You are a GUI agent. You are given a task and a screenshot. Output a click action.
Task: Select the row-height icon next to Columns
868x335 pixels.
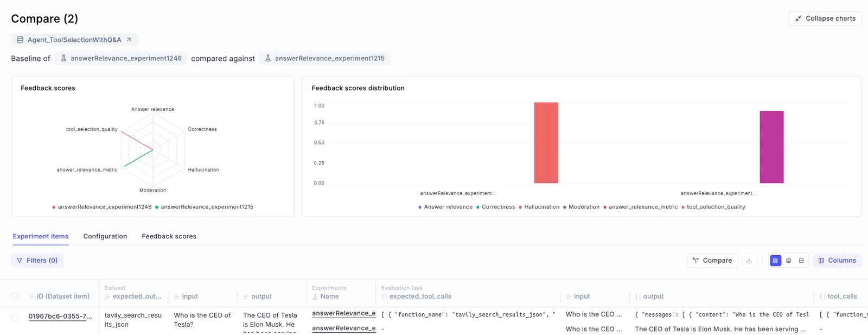[801, 261]
